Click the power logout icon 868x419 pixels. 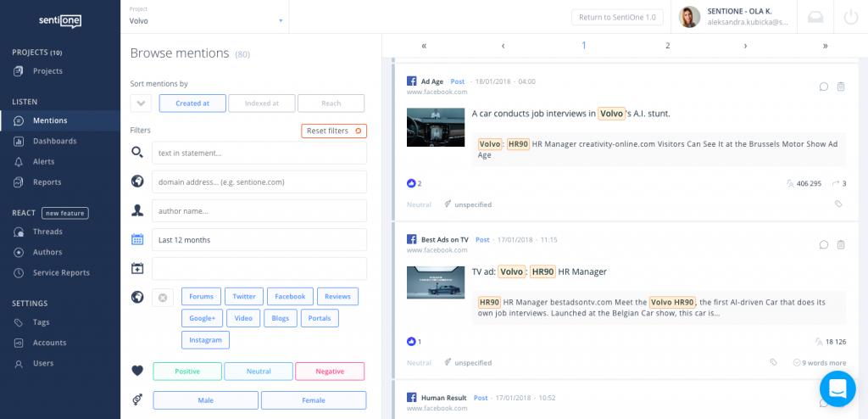(x=850, y=17)
